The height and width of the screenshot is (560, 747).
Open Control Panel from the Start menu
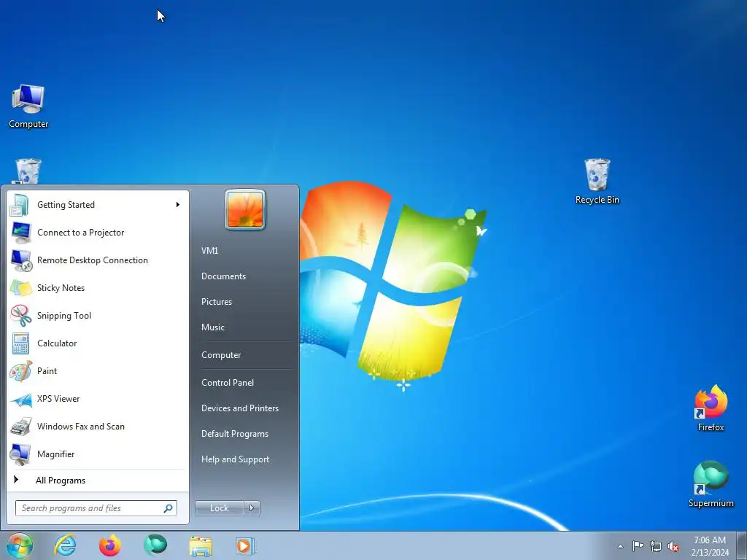point(228,383)
